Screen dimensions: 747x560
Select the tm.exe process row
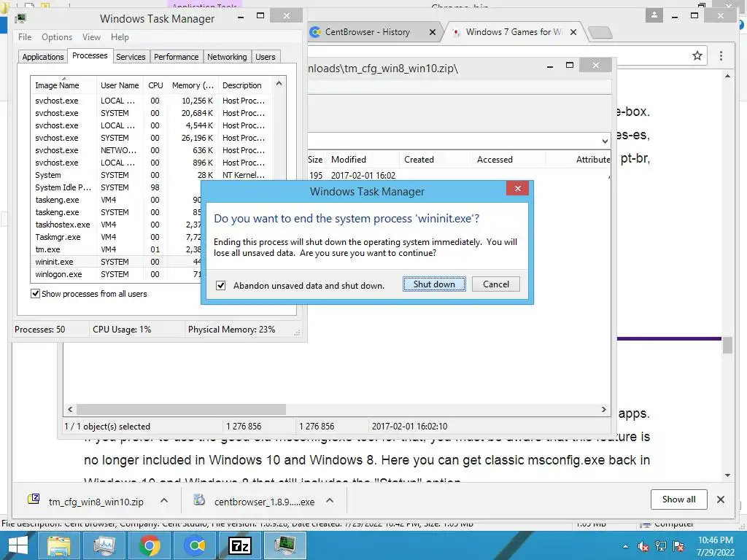click(x=117, y=249)
